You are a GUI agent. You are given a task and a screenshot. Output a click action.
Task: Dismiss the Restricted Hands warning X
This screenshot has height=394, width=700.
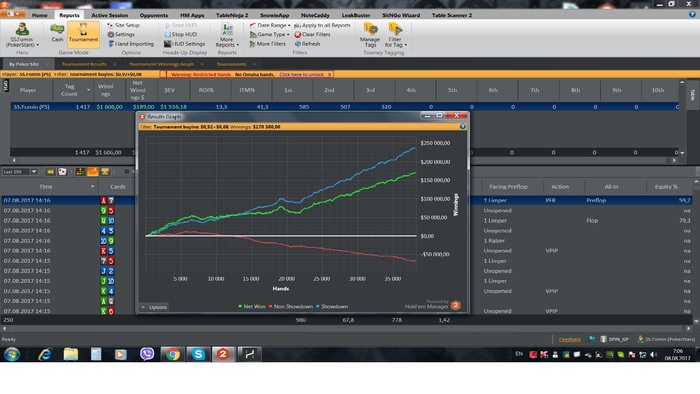pos(329,75)
